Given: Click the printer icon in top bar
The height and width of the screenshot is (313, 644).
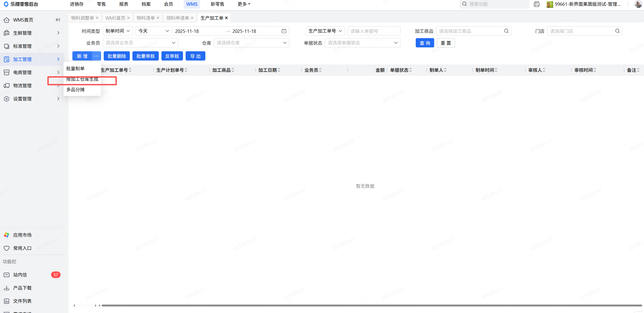Looking at the screenshot, I should (536, 4).
